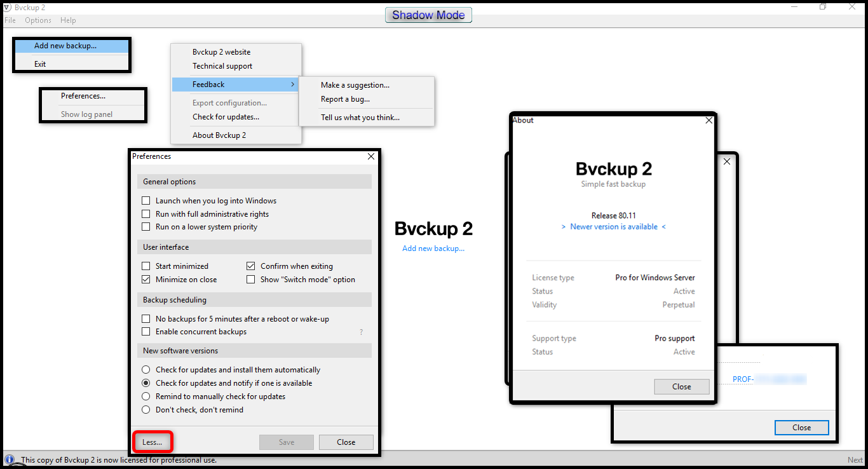Image resolution: width=868 pixels, height=469 pixels.
Task: Close the Preferences dialog with the X icon
Action: click(371, 156)
